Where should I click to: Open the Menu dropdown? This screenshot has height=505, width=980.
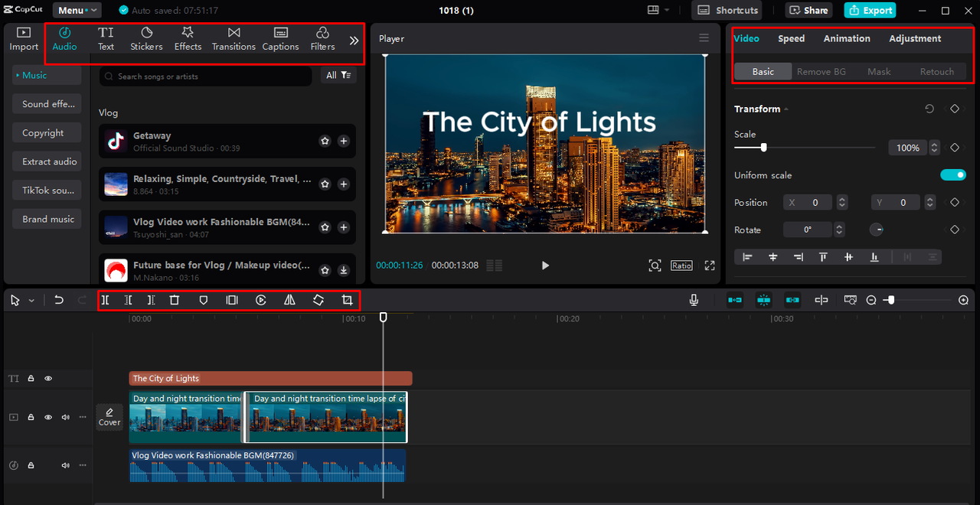77,11
